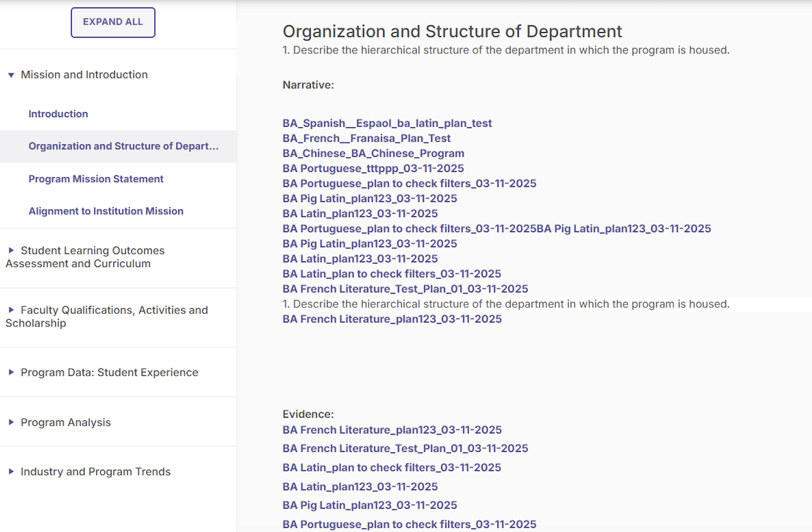This screenshot has width=812, height=532.
Task: Expand Student Learning Outcomes section arrow
Action: tap(11, 250)
